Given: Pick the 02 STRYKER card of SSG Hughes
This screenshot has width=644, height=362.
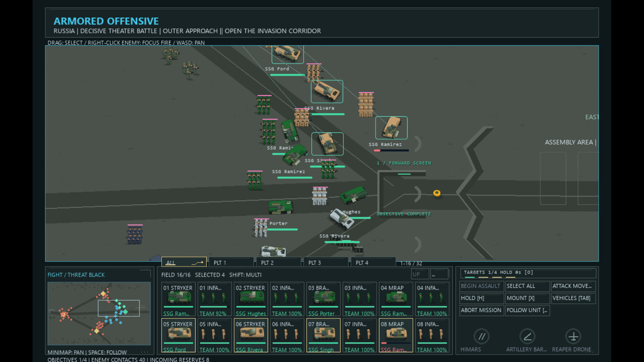Looking at the screenshot, I should (x=251, y=299).
